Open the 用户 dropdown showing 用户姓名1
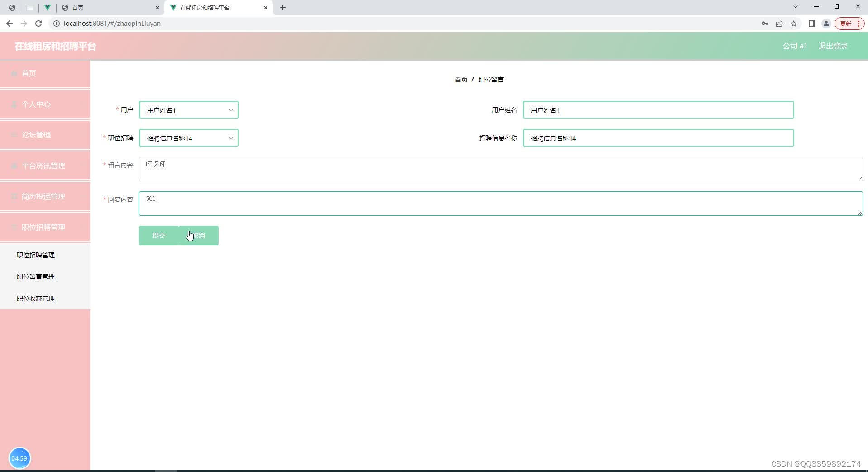The height and width of the screenshot is (472, 868). tap(189, 110)
